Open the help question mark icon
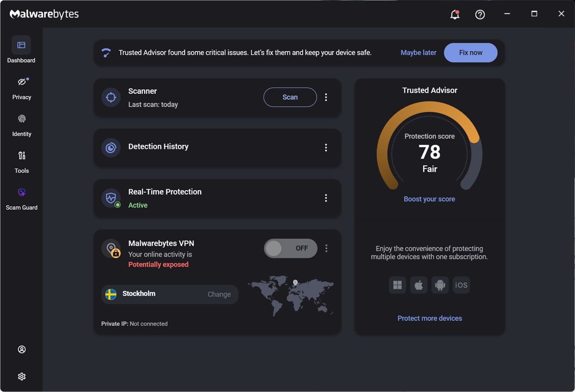The height and width of the screenshot is (392, 575). (480, 14)
